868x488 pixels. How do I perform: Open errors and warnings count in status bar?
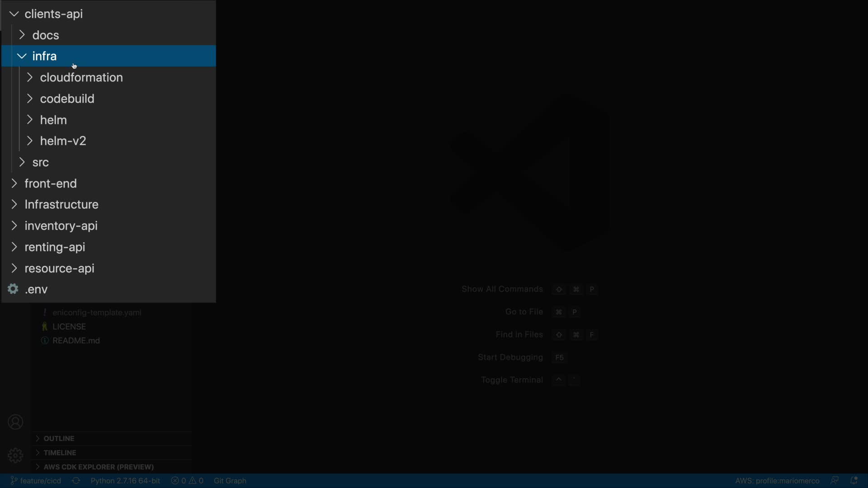tap(187, 481)
